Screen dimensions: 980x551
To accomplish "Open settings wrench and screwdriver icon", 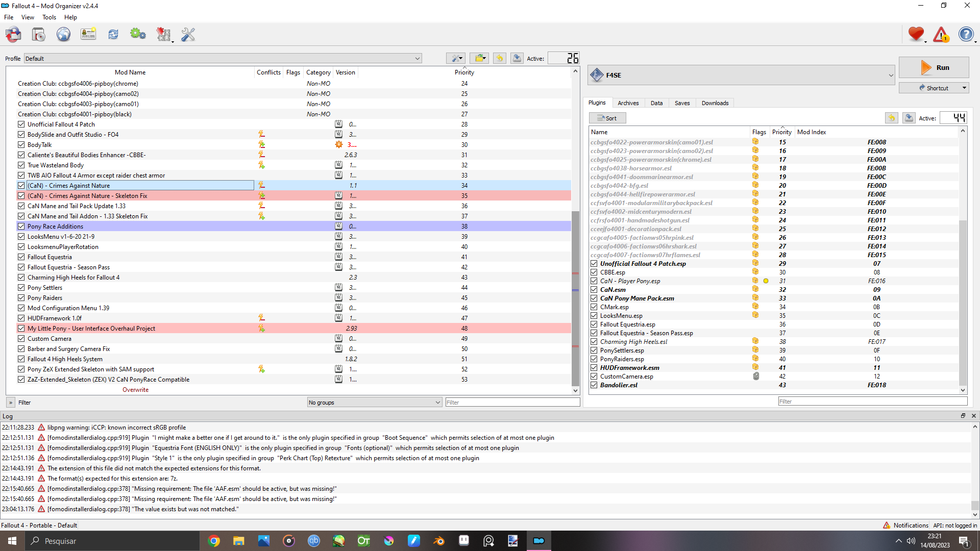I will pos(188,35).
